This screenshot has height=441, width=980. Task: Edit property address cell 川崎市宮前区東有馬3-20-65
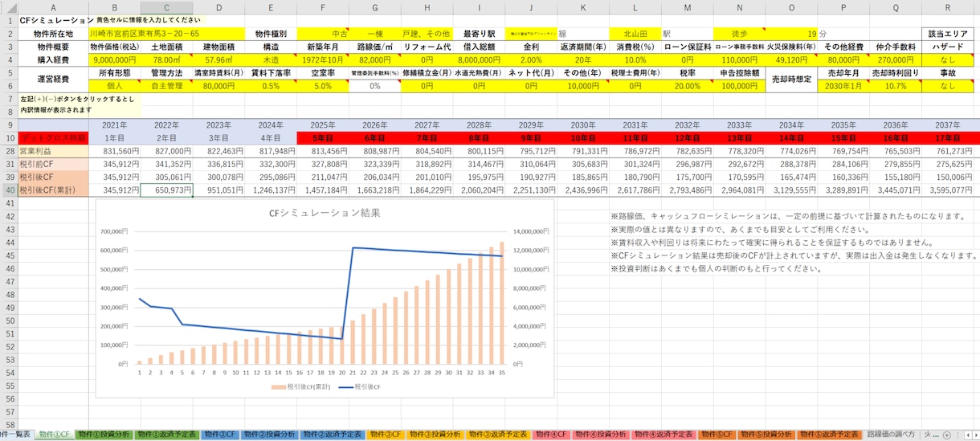pyautogui.click(x=167, y=34)
